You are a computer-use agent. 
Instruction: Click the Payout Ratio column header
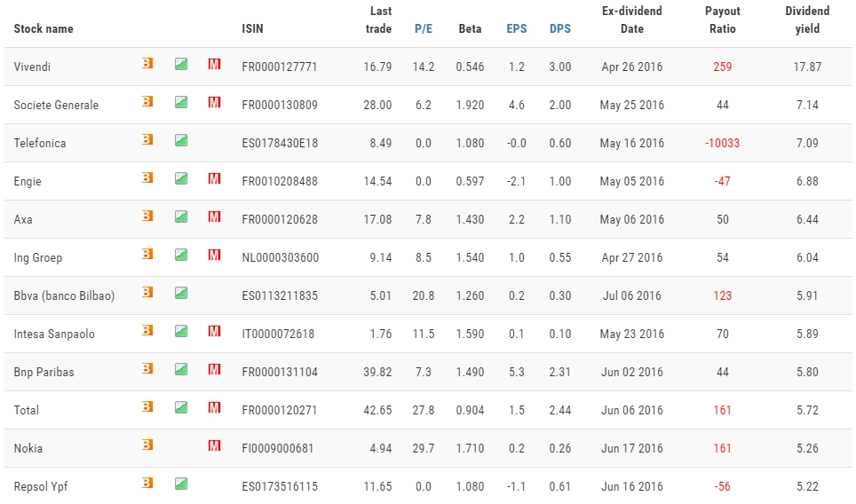(723, 20)
